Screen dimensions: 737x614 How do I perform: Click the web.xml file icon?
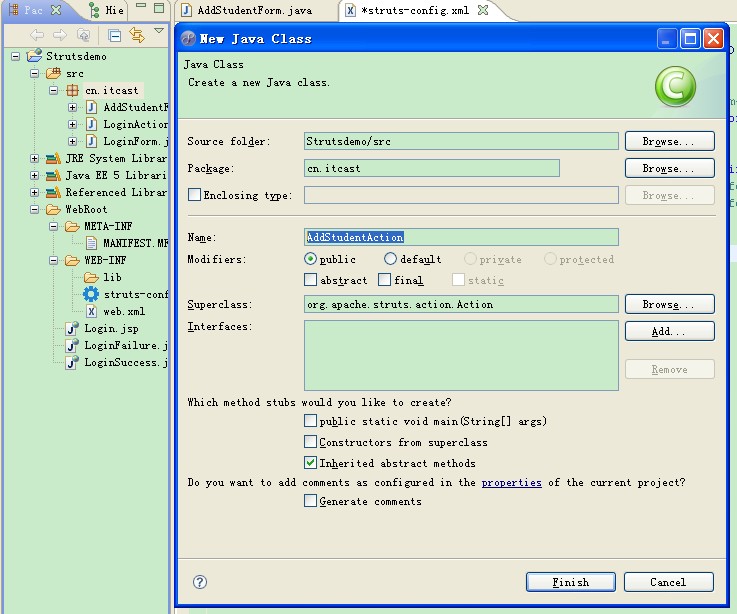tap(92, 311)
